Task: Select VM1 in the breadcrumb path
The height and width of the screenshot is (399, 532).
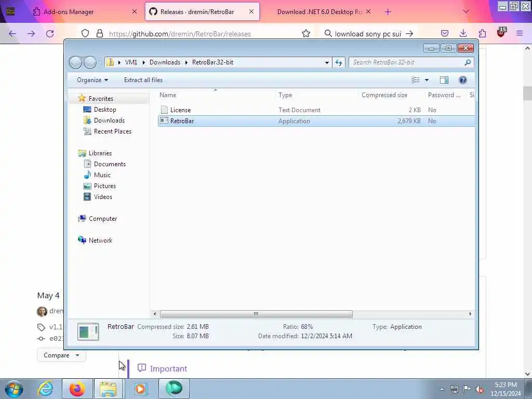Action: tap(131, 62)
